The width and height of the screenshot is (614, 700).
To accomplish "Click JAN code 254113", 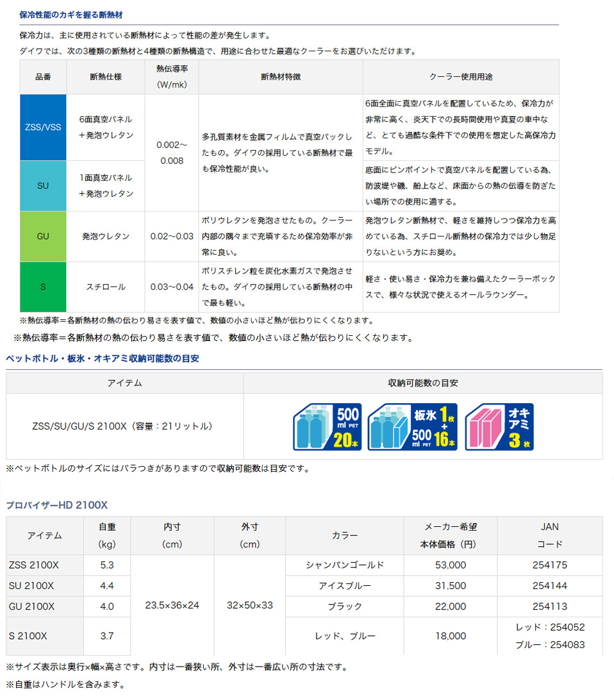I will 550,606.
